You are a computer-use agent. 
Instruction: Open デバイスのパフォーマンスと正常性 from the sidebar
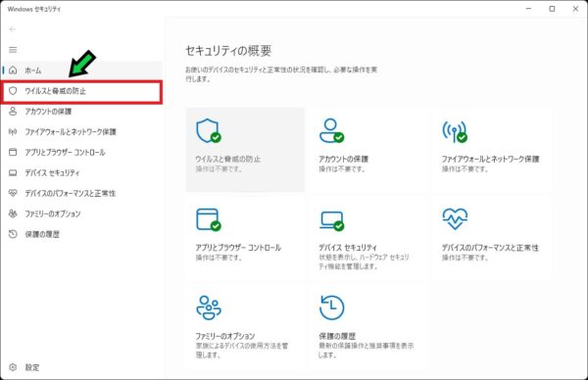tap(81, 193)
